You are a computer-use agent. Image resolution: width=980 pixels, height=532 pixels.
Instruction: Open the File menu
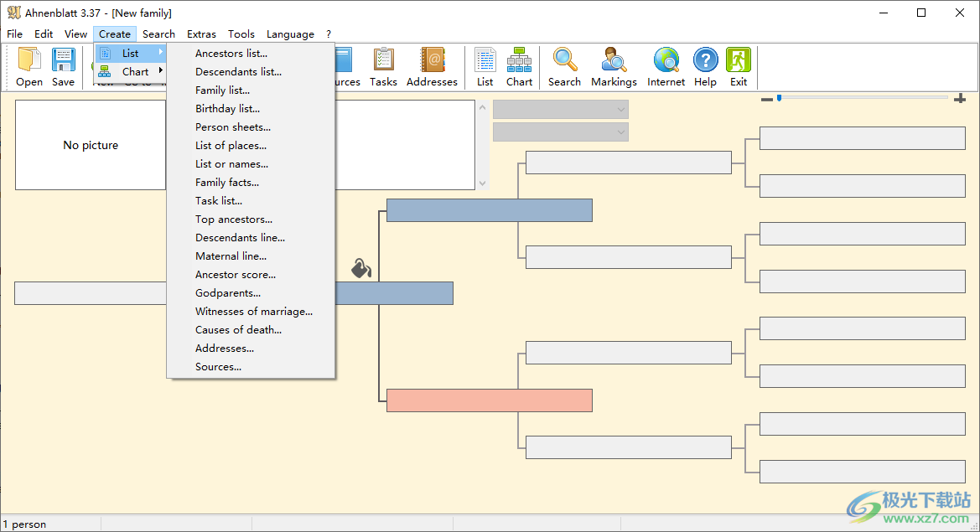[14, 34]
